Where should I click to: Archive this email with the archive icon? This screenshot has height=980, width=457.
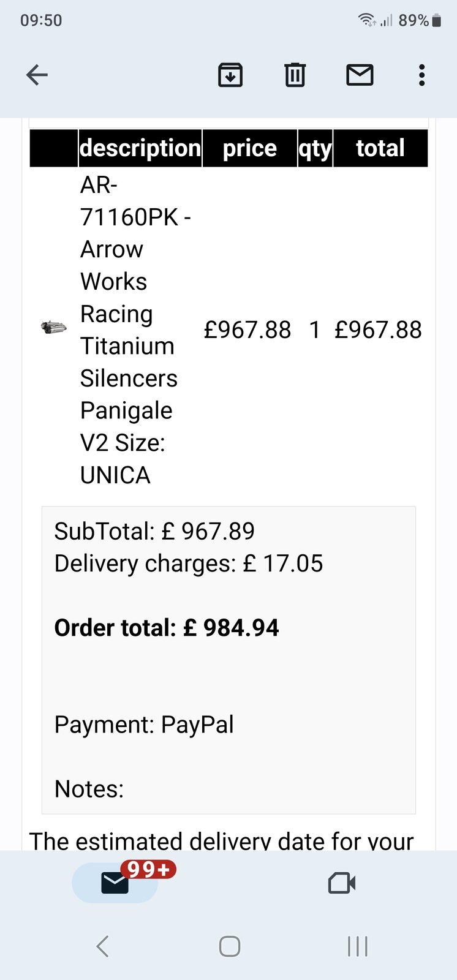click(x=230, y=75)
